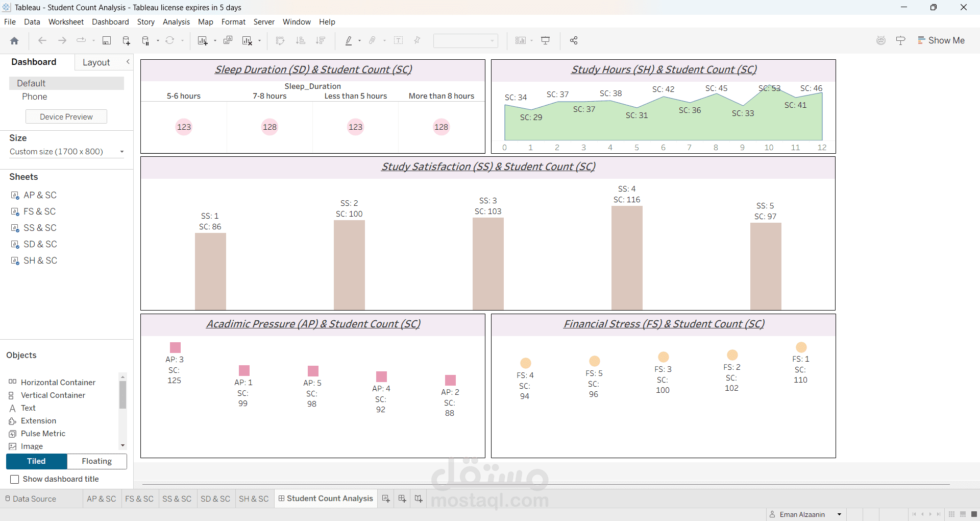The width and height of the screenshot is (980, 521).
Task: Open the File menu
Action: (10, 22)
